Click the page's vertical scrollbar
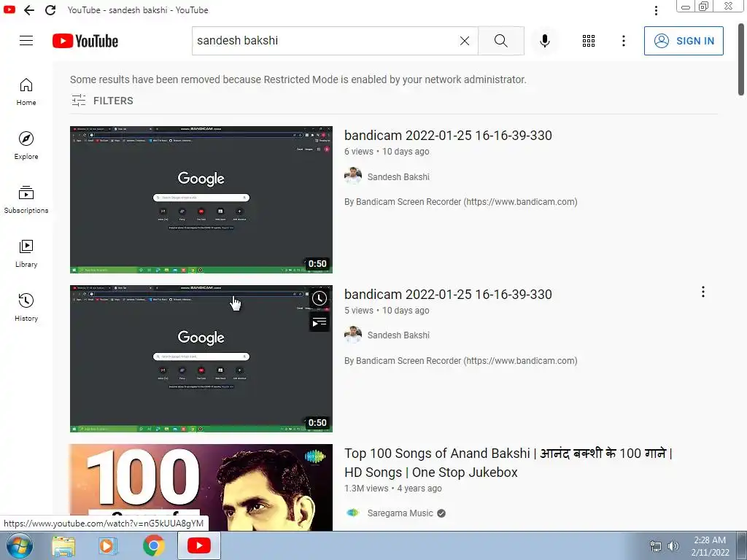This screenshot has height=560, width=747. (x=741, y=60)
